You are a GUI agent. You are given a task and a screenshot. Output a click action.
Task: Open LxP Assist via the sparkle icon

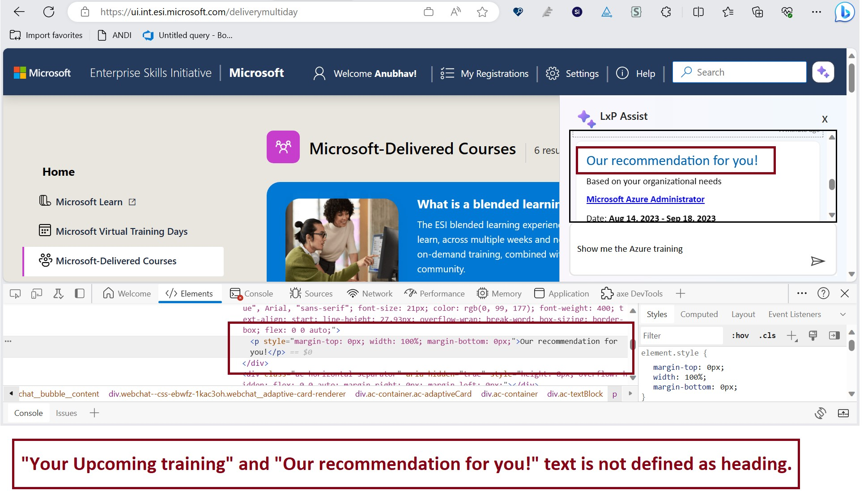[823, 72]
